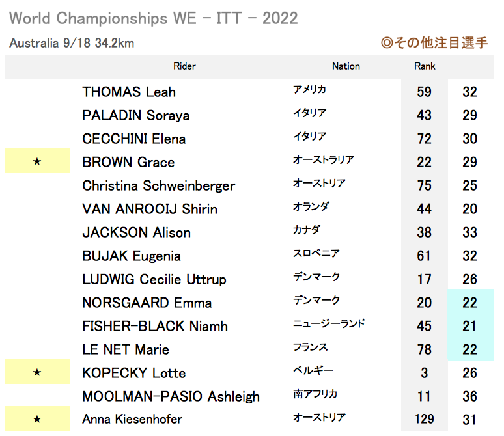504x436 pixels.
Task: Click the World Championships WE ITT 2022 title
Action: pos(153,18)
